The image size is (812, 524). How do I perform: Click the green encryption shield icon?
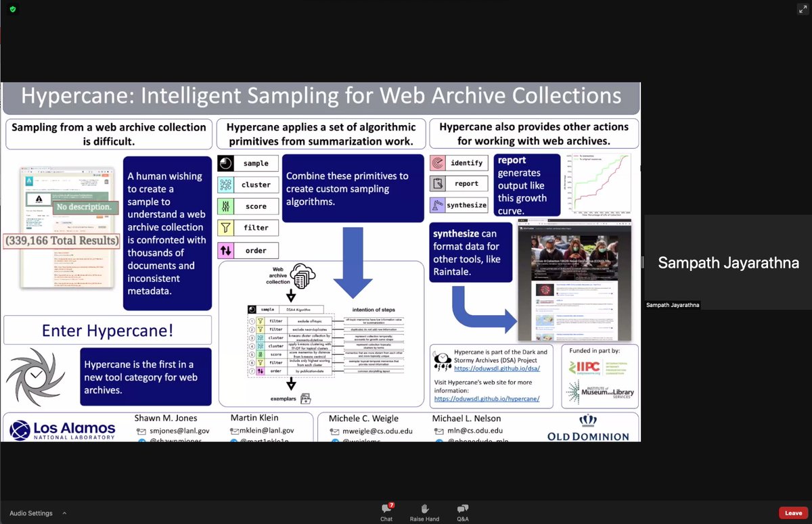(x=13, y=9)
